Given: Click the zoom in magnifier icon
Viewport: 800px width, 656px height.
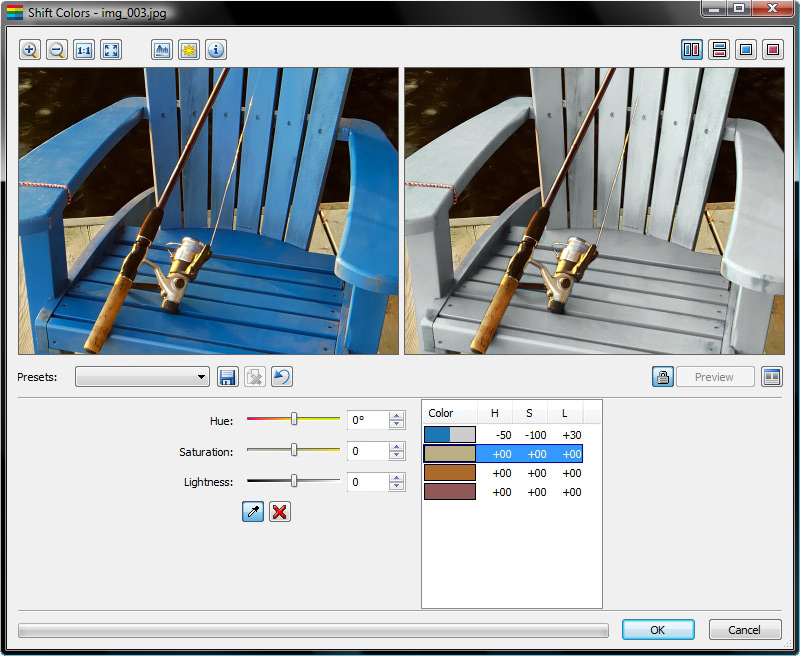Looking at the screenshot, I should click(x=30, y=50).
